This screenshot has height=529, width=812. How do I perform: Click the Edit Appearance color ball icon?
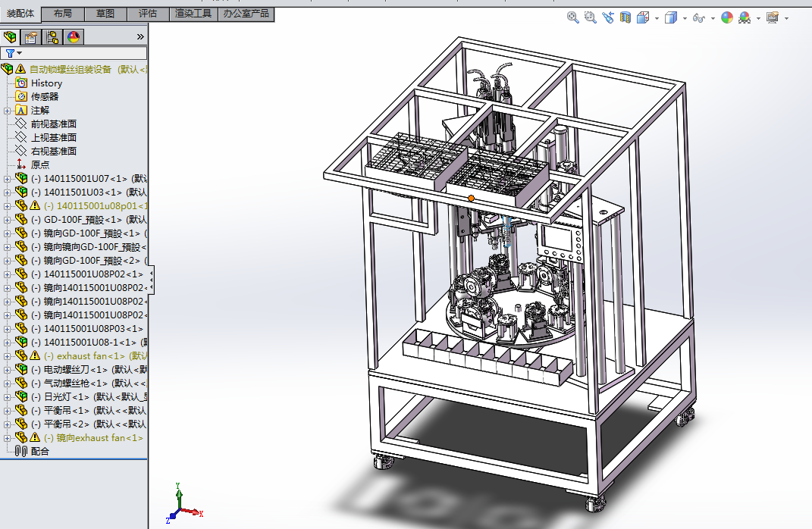click(727, 17)
